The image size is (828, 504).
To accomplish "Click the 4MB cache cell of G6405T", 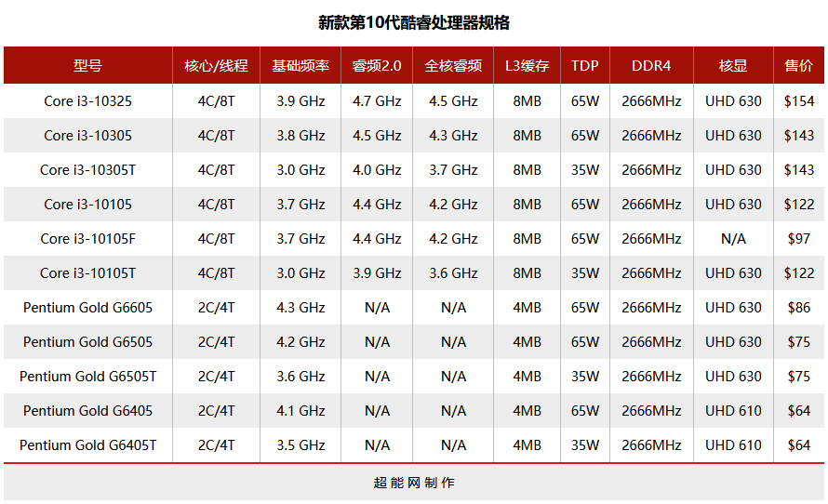I will [527, 444].
